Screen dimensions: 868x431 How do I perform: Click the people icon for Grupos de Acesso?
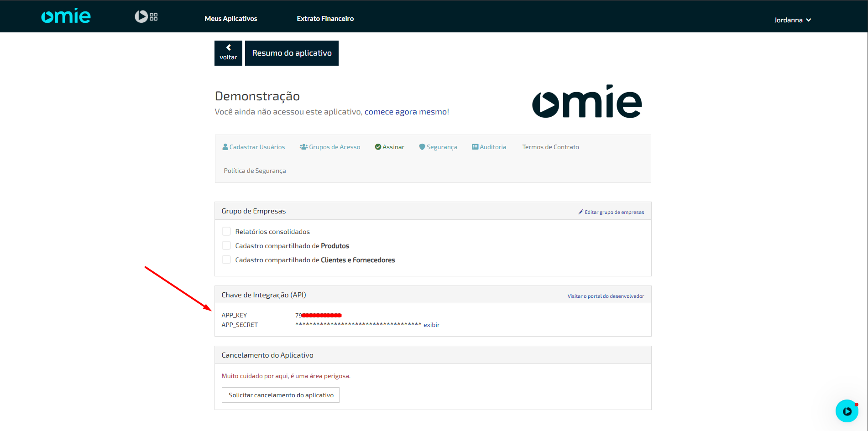point(303,147)
